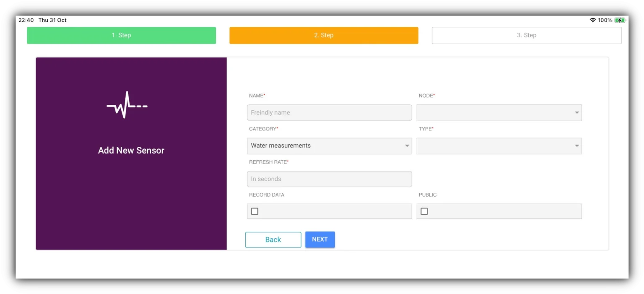Go to the green 1. Step tab

pyautogui.click(x=121, y=35)
